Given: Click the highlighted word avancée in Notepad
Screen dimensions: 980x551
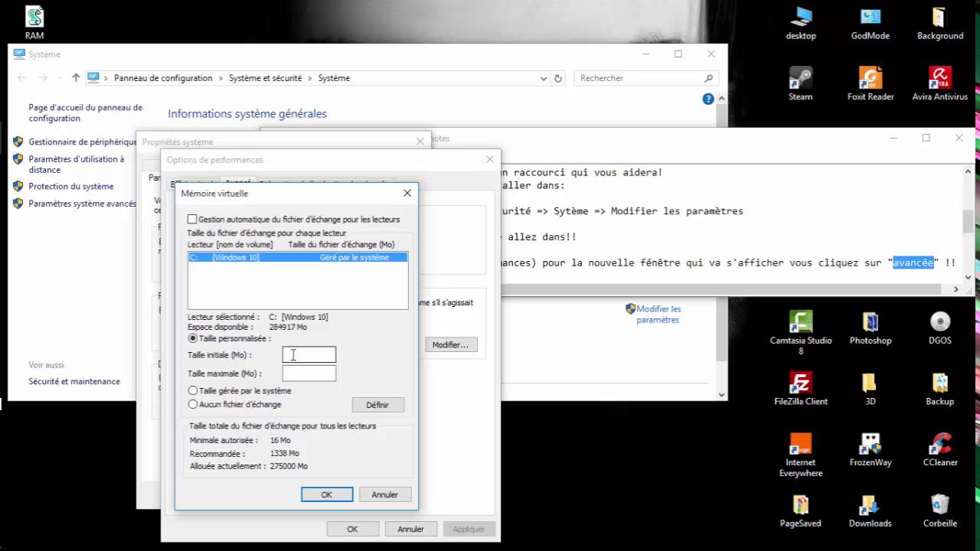Looking at the screenshot, I should (x=913, y=262).
